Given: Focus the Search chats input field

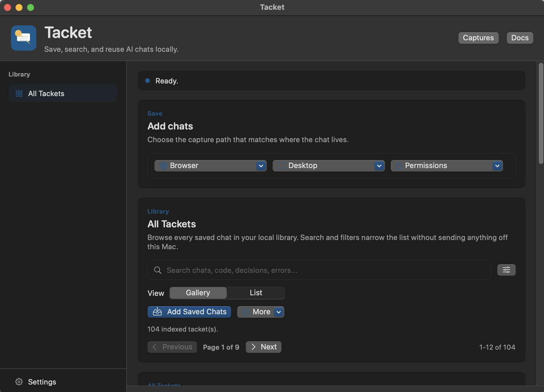Looking at the screenshot, I should click(319, 270).
